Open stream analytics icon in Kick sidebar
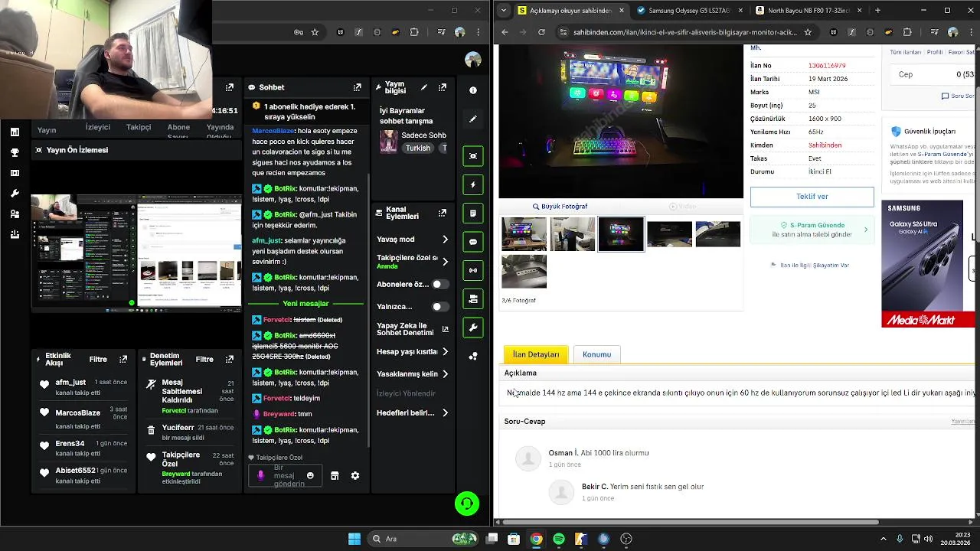The width and height of the screenshot is (980, 551). [15, 132]
